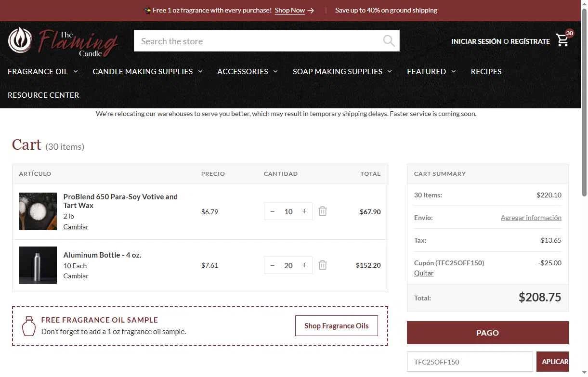This screenshot has width=588, height=377.
Task: Click Cambiar under Aluminum Bottle
Action: coord(76,276)
